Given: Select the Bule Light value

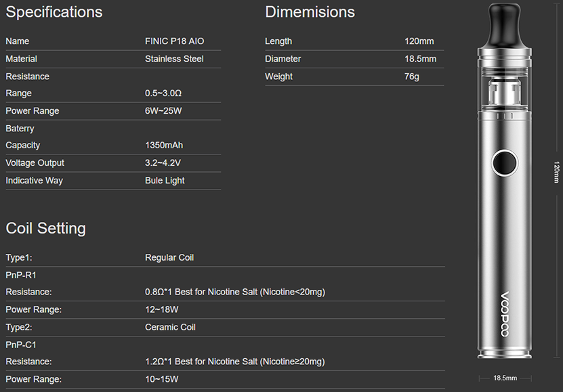Looking at the screenshot, I should [x=165, y=180].
